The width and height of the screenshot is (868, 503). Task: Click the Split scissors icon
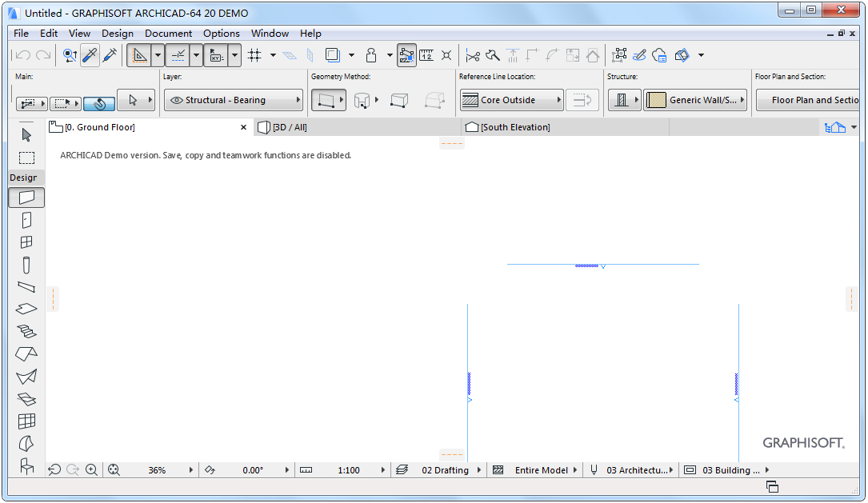pos(473,55)
